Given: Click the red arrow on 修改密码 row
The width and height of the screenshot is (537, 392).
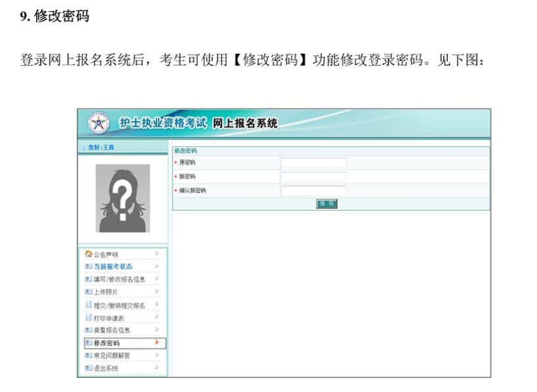Looking at the screenshot, I should [x=156, y=343].
